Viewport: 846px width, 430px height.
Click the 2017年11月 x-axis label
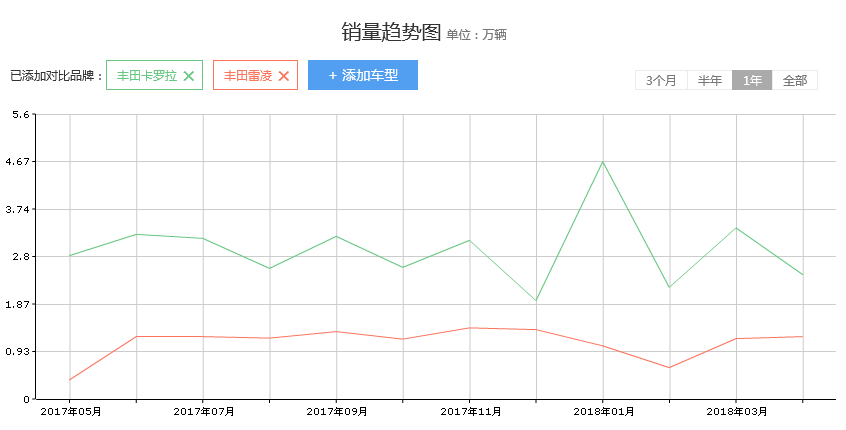(470, 411)
